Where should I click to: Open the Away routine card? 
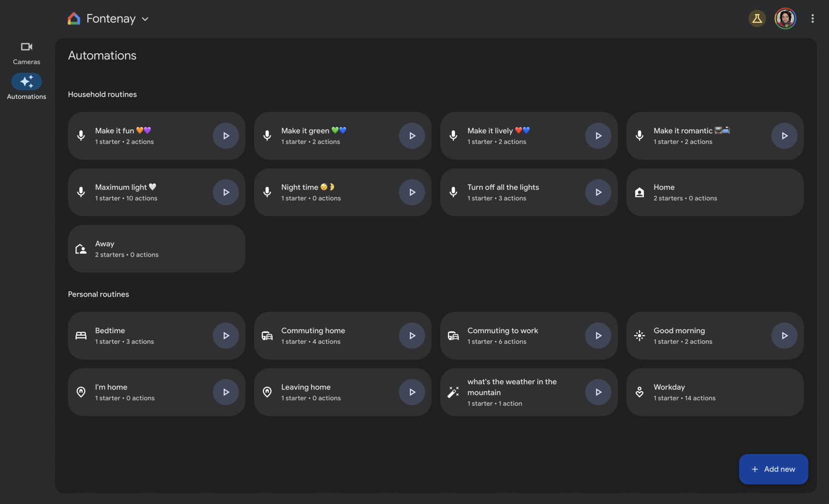(156, 249)
